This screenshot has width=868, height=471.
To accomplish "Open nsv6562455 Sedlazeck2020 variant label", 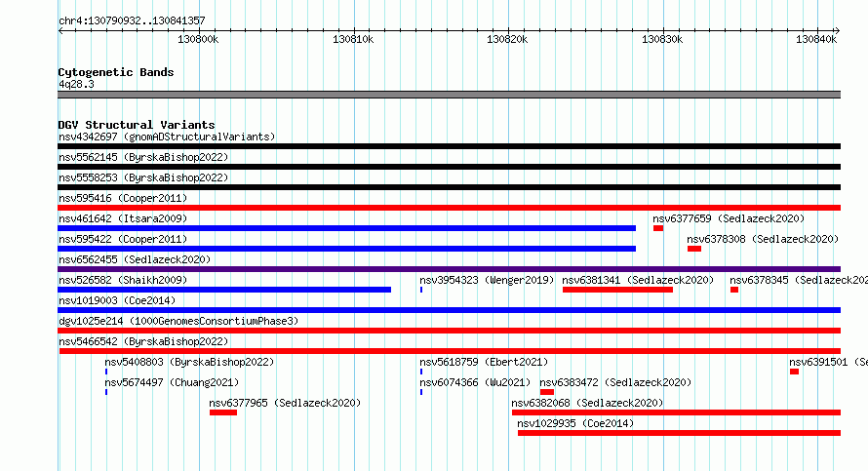I will click(x=135, y=259).
